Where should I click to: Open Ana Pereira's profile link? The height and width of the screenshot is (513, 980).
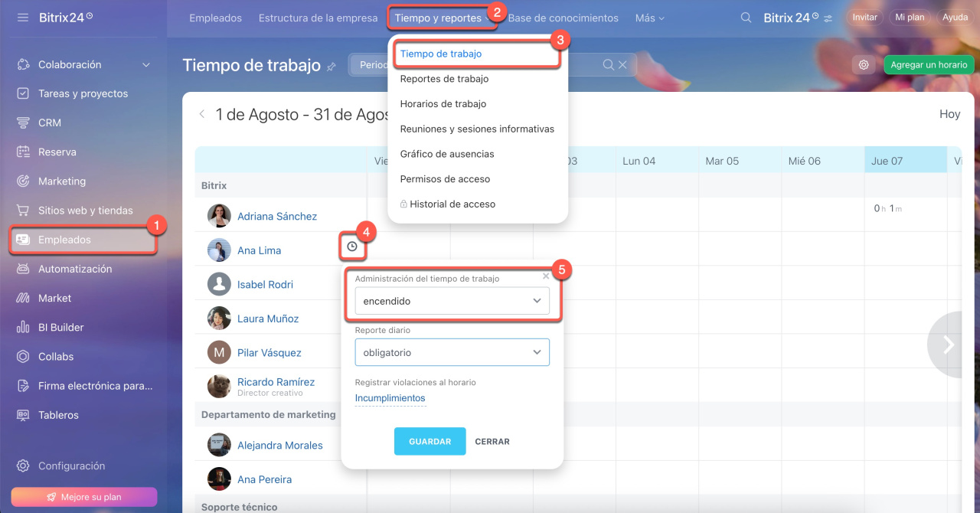coord(264,479)
